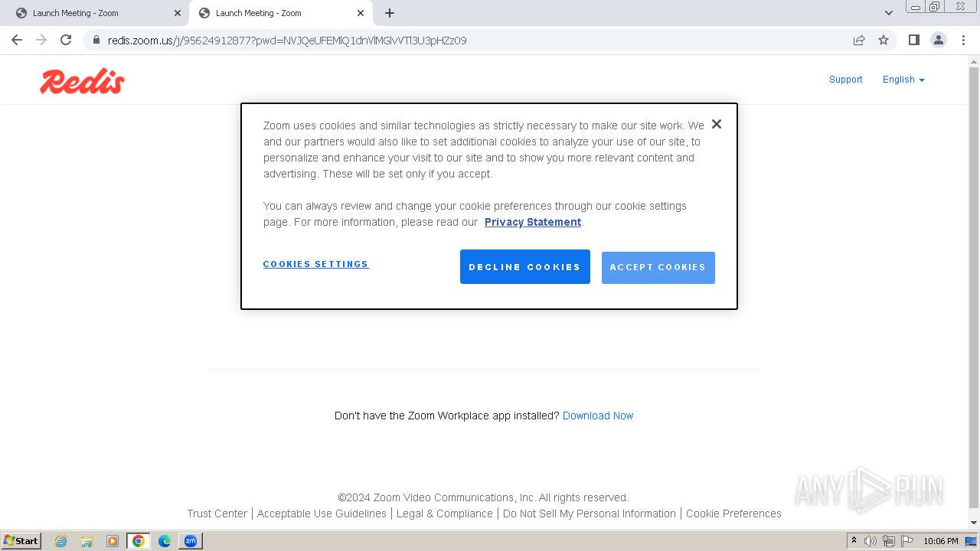Image resolution: width=980 pixels, height=551 pixels.
Task: Open Acceptable Use Guidelines link
Action: pyautogui.click(x=322, y=514)
